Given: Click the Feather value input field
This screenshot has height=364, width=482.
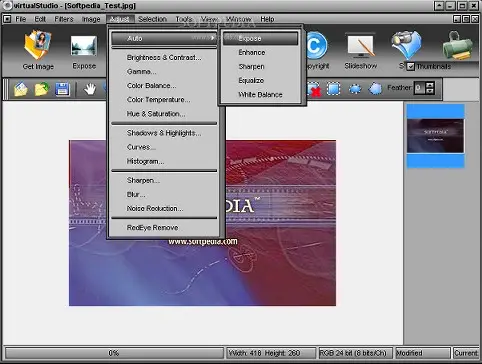Looking at the screenshot, I should [419, 88].
